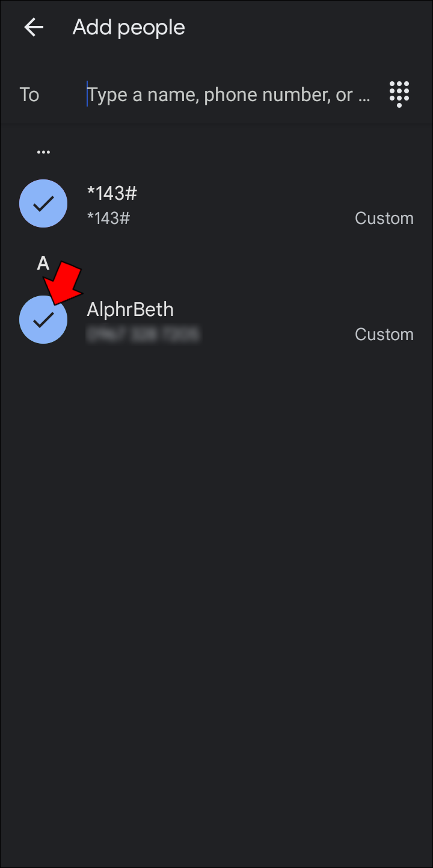Tap the Add people title
Viewport: 433px width, 868px height.
click(x=129, y=27)
